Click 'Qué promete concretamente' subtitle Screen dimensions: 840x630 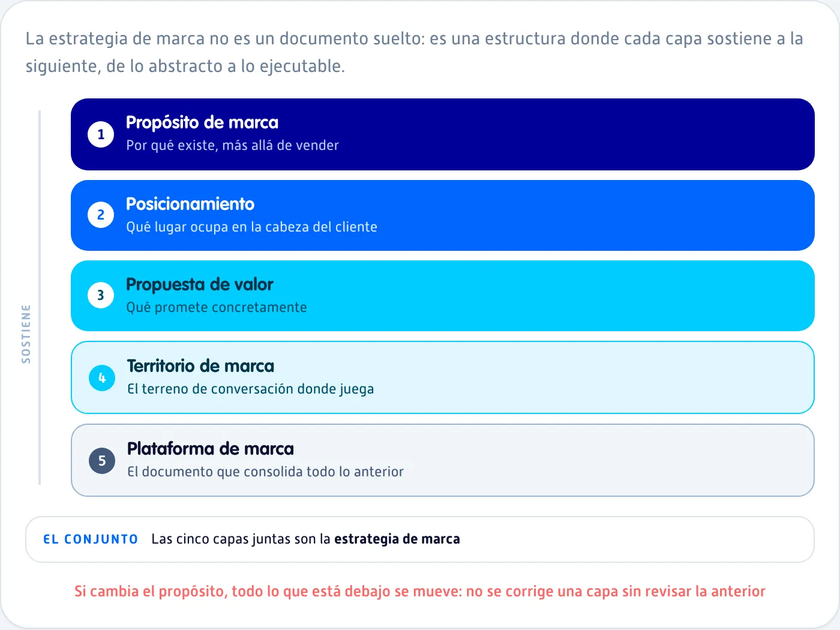[x=217, y=307]
